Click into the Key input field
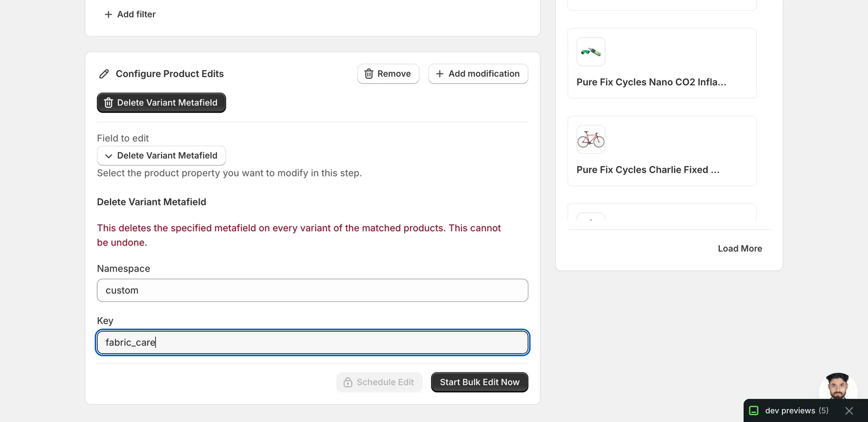Viewport: 868px width, 422px height. click(x=312, y=343)
